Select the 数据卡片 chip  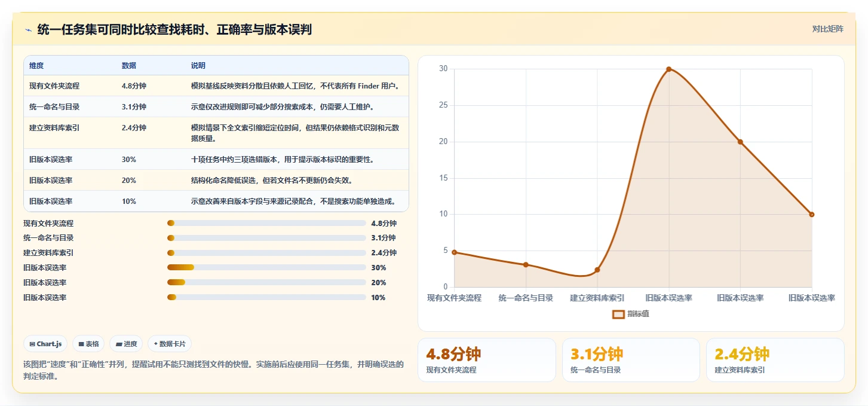pyautogui.click(x=170, y=344)
